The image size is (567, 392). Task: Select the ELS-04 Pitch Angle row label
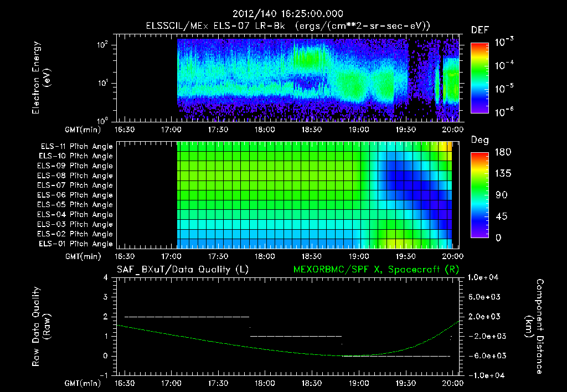click(75, 214)
